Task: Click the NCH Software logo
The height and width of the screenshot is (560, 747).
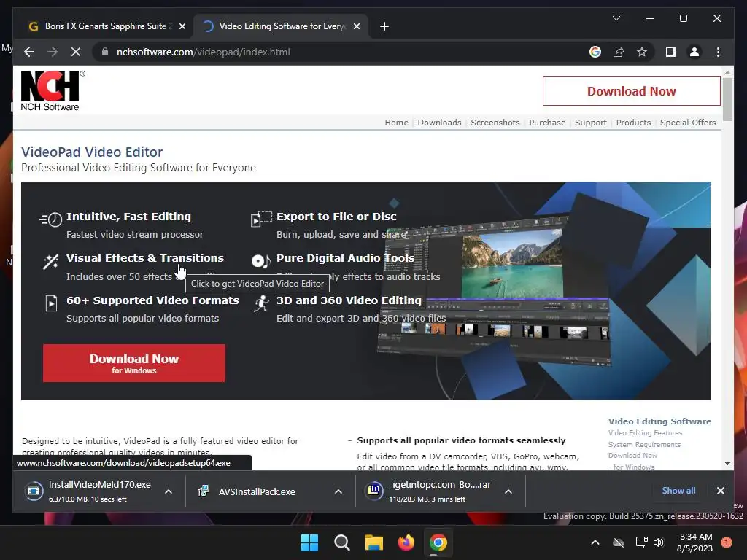Action: click(53, 91)
